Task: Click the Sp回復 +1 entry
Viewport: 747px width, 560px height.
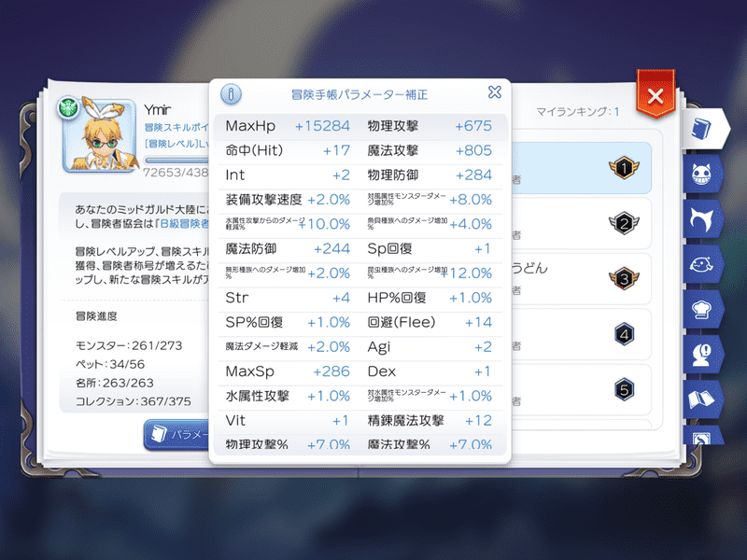Action: point(430,249)
